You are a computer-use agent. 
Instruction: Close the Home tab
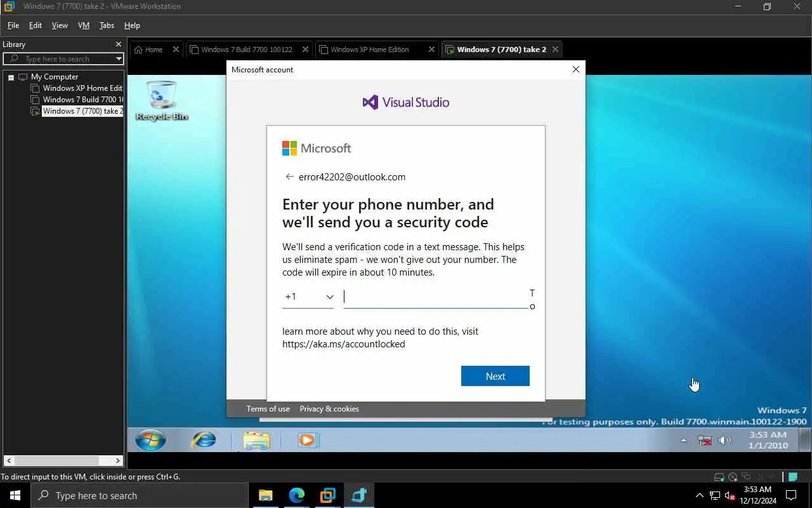click(176, 50)
